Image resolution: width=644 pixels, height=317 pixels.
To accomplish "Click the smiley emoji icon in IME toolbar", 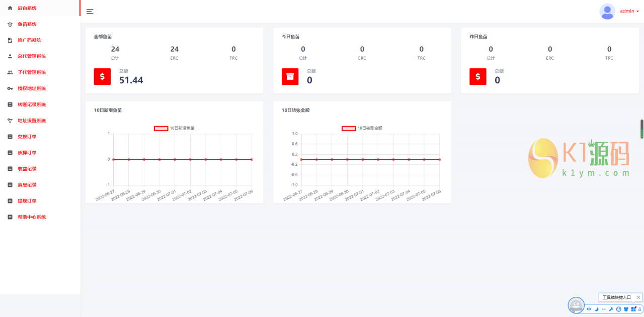I will point(619,309).
